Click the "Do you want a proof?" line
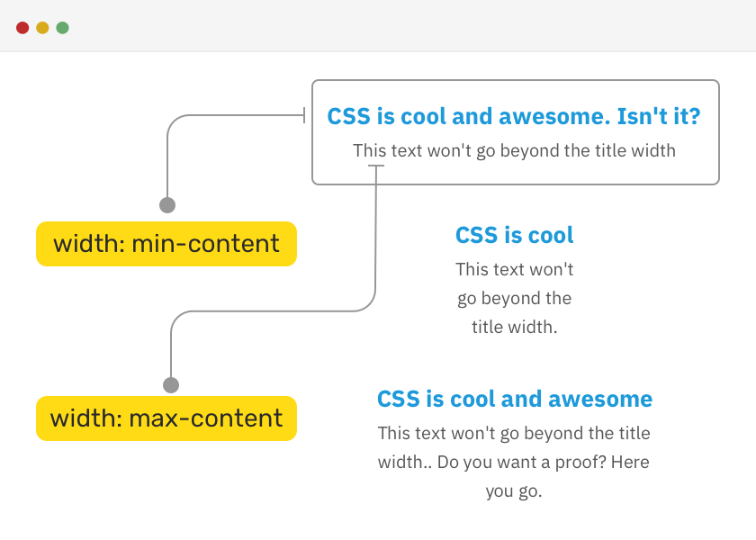 514,463
